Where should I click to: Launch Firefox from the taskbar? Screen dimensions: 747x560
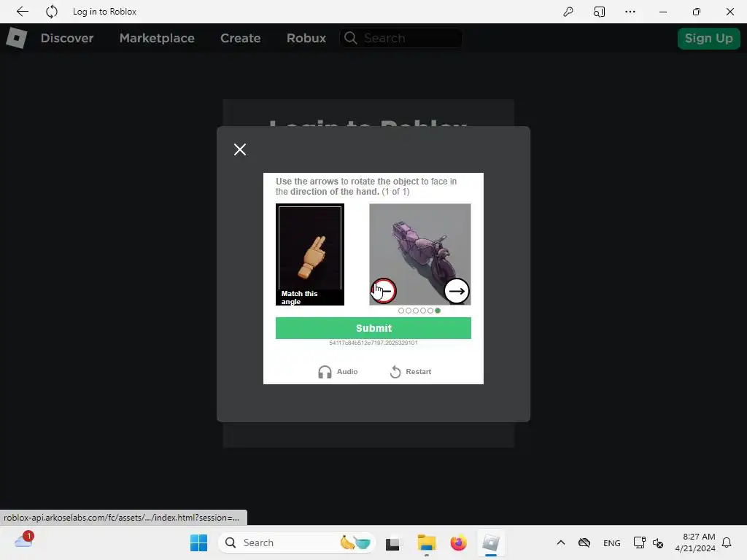click(x=458, y=542)
